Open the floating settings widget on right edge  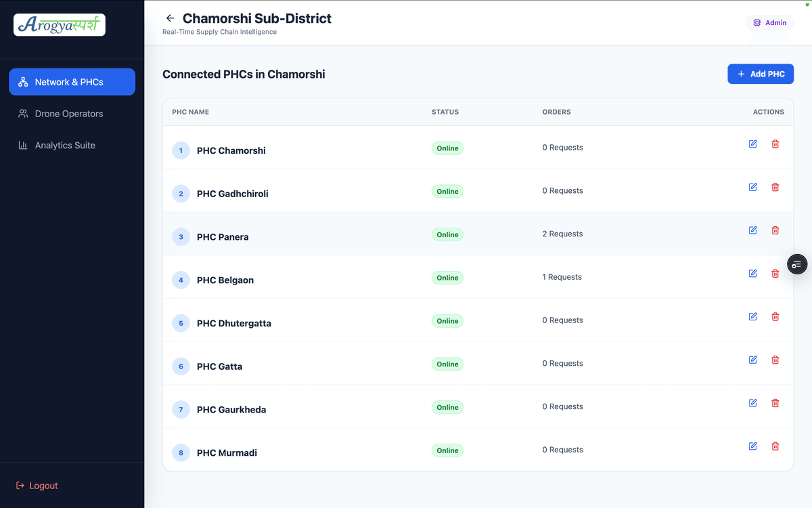coord(797,264)
